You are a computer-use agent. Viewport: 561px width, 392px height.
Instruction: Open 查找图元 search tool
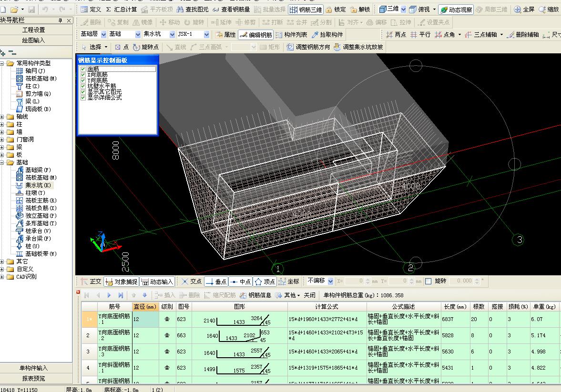[x=193, y=10]
